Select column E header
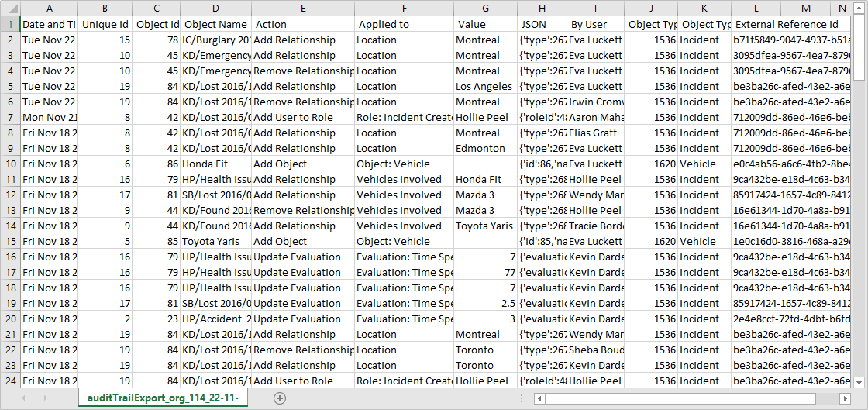 (302, 8)
